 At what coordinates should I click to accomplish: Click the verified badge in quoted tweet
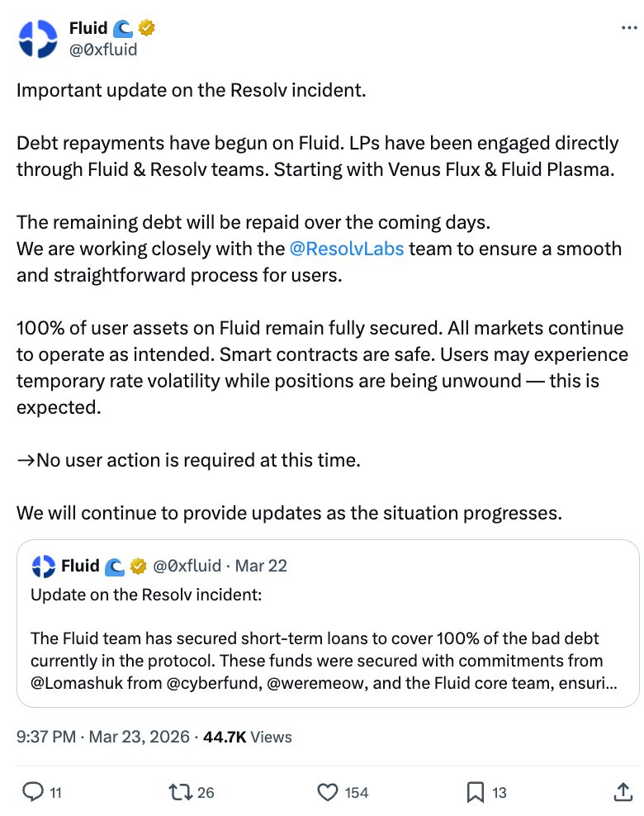pos(139,566)
